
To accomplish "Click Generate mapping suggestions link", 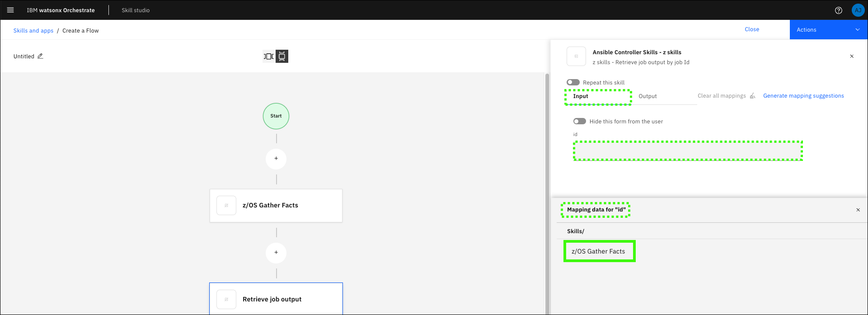I will 803,96.
